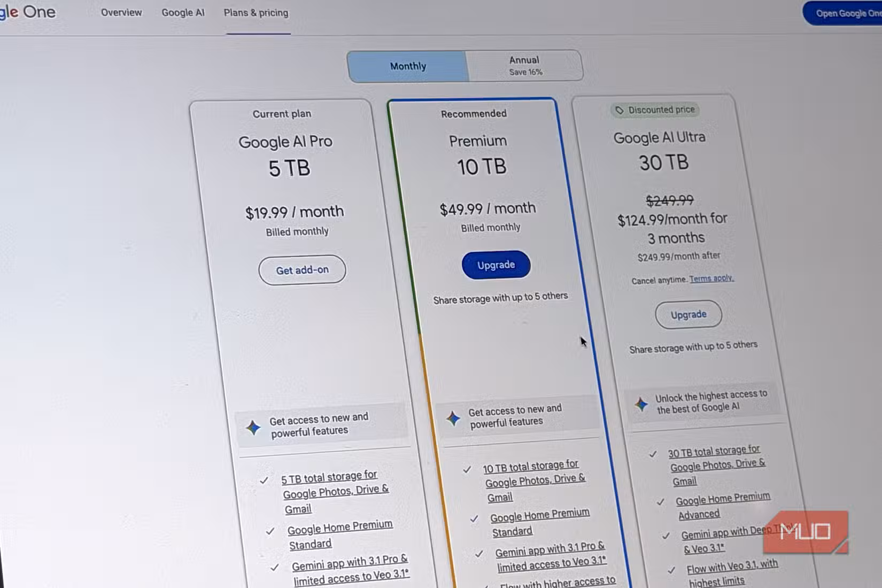This screenshot has height=588, width=882.
Task: Click the Google AI Ultra plan title
Action: 660,138
